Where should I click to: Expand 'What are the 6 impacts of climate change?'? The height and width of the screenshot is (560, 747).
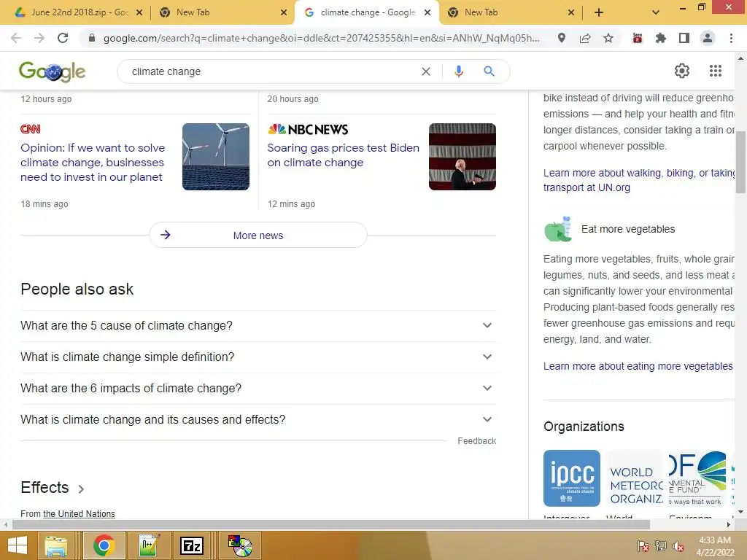(x=258, y=389)
